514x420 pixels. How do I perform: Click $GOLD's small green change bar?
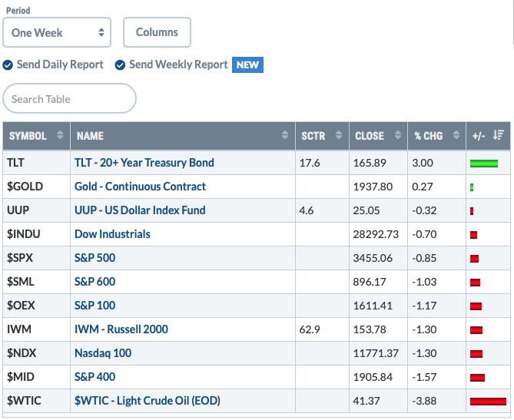[472, 187]
